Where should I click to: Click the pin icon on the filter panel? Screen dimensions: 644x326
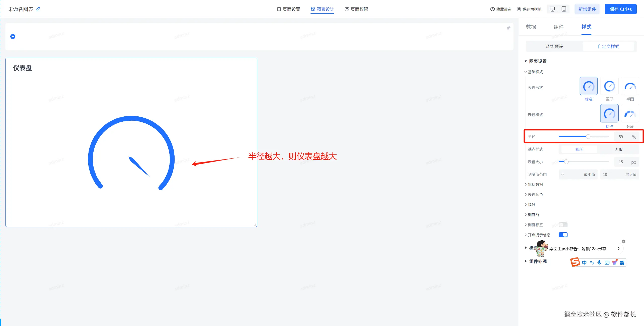pyautogui.click(x=508, y=28)
